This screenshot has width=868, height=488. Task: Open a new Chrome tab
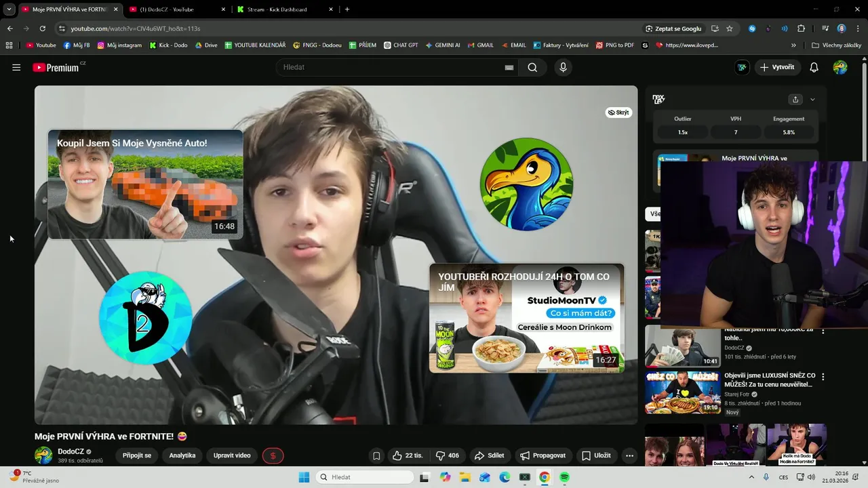[x=347, y=9]
